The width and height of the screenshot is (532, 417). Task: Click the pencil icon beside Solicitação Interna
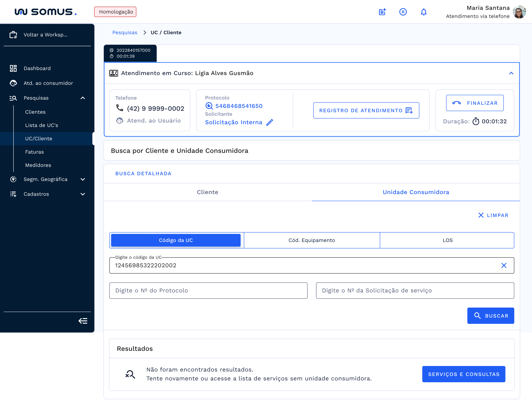tap(270, 122)
